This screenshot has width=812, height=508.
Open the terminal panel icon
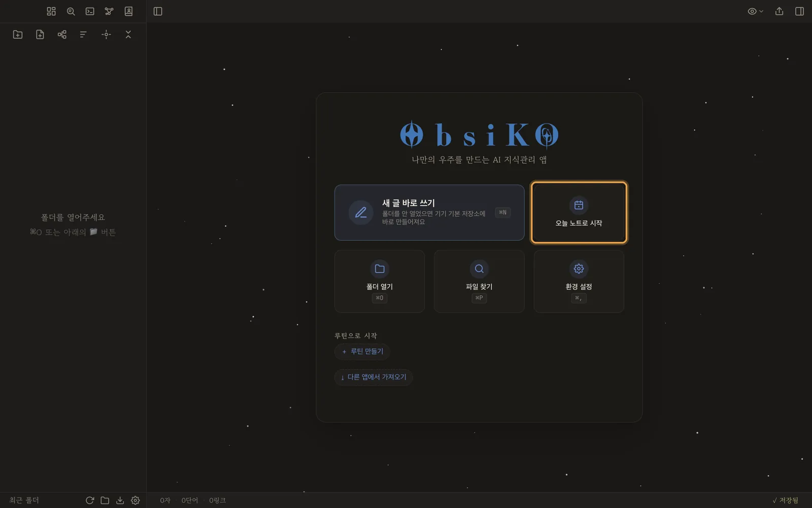point(90,11)
